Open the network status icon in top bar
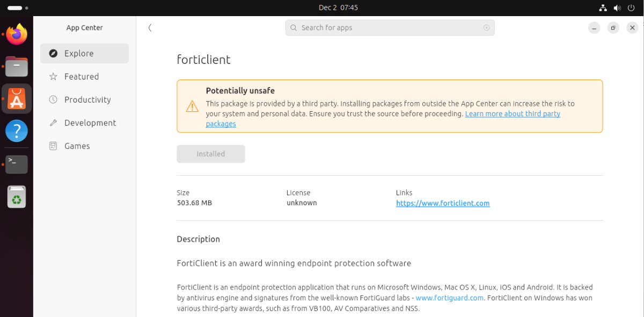 [603, 8]
